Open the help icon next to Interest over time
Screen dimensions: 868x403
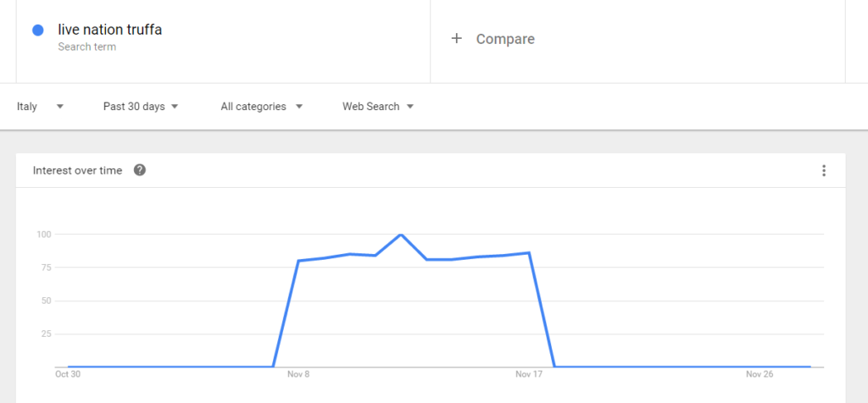point(140,170)
